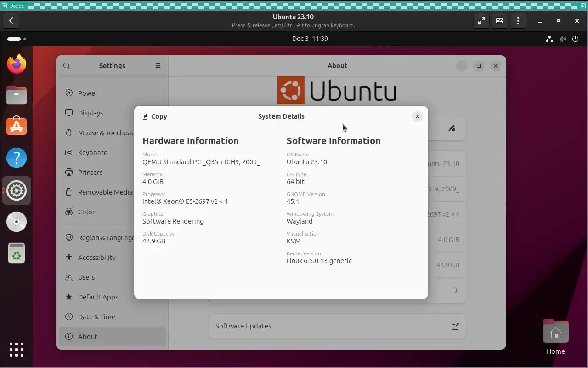This screenshot has width=588, height=368.
Task: Open the Help icon in the dock
Action: (x=17, y=158)
